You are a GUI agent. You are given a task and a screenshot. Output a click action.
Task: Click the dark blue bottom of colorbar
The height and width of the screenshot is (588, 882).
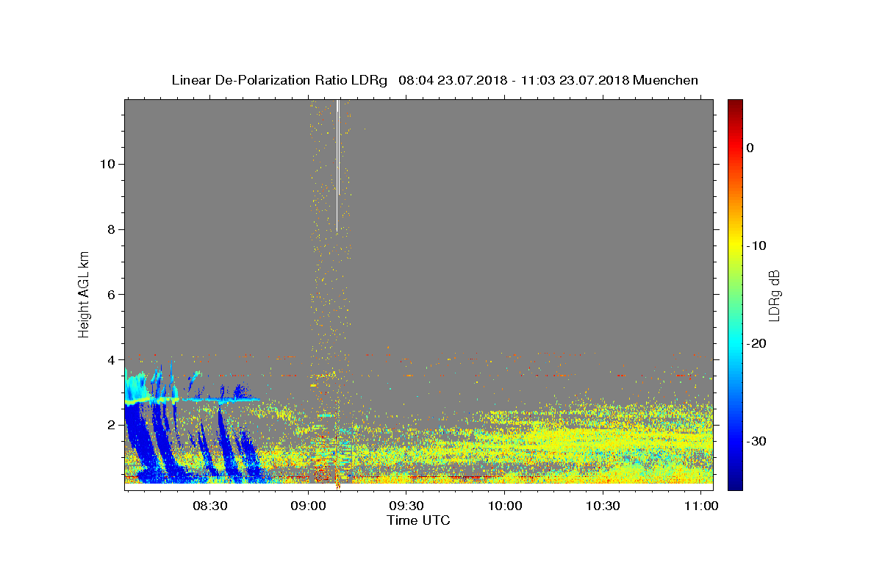(x=735, y=481)
